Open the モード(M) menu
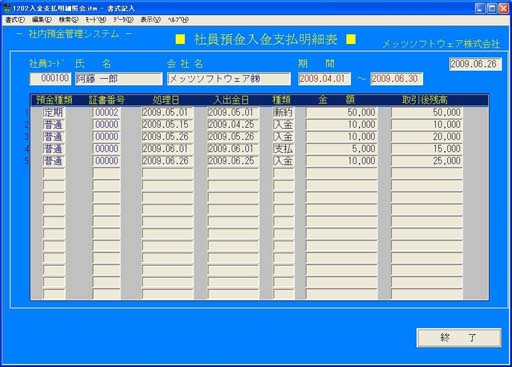 95,20
